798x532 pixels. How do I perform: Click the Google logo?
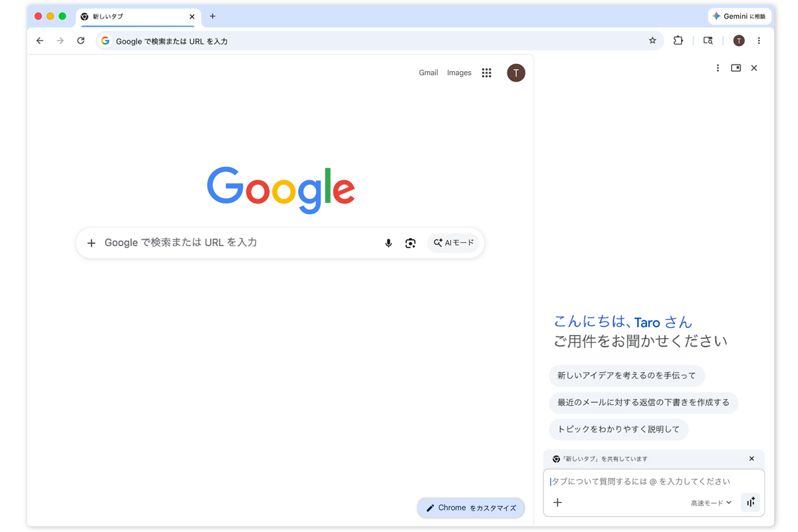tap(281, 190)
